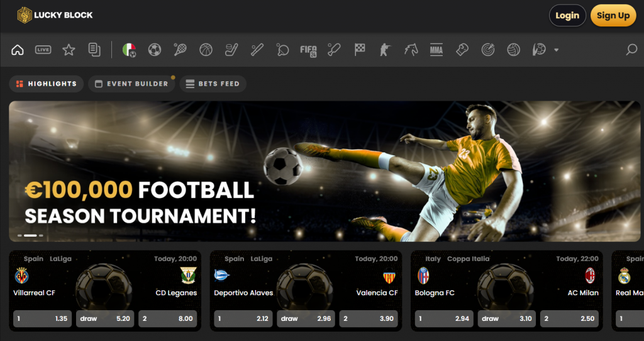
Task: Select the third banner carousel dot
Action: click(x=41, y=235)
